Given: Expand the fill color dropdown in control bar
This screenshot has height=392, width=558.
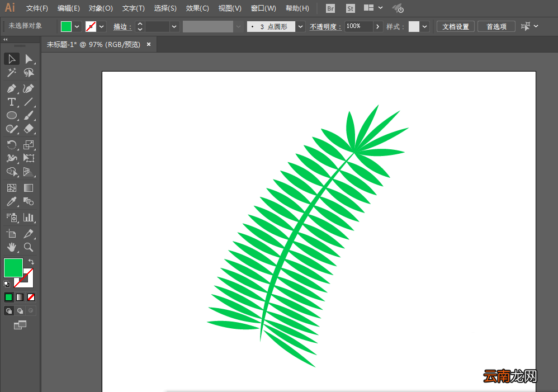Looking at the screenshot, I should point(77,26).
